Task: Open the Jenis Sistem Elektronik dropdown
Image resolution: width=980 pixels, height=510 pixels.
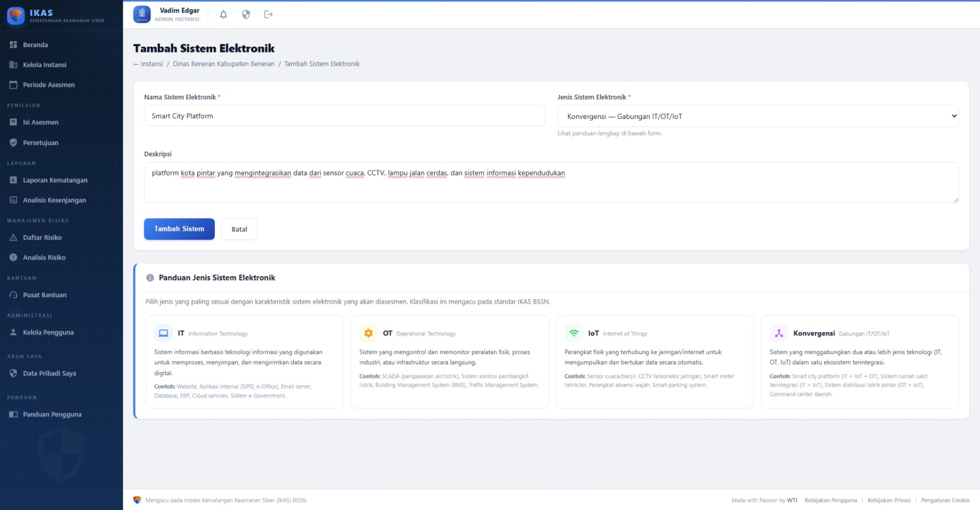Action: tap(757, 116)
